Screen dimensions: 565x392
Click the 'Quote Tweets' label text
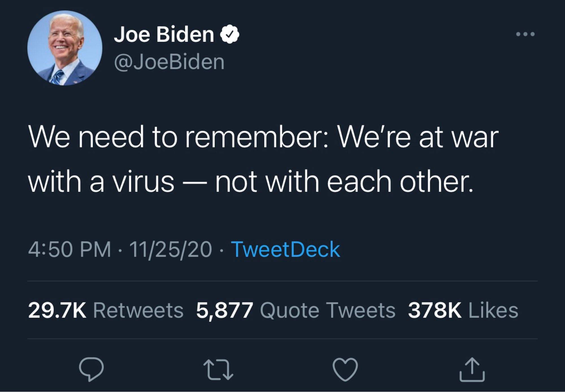click(327, 310)
